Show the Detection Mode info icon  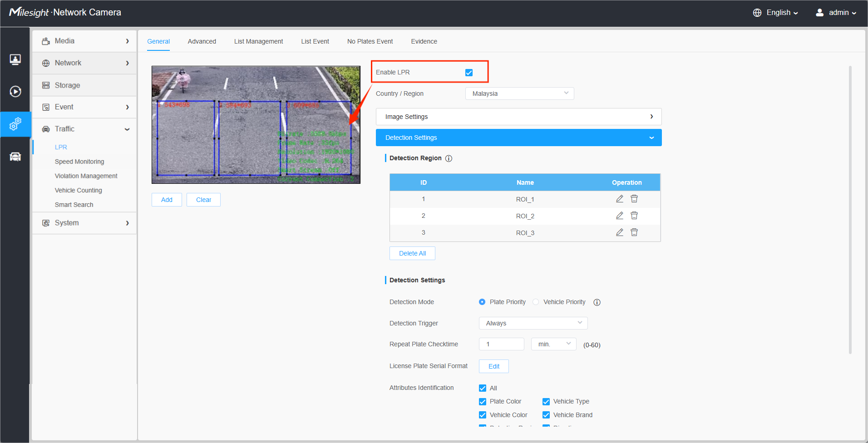597,302
